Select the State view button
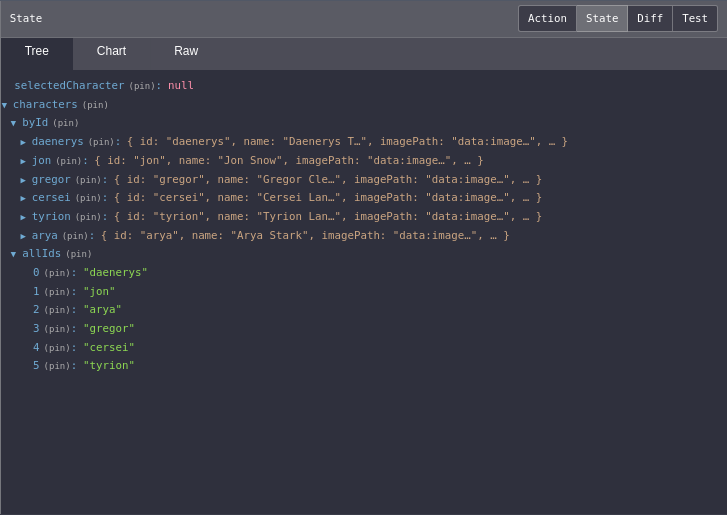727x515 pixels. pos(602,18)
